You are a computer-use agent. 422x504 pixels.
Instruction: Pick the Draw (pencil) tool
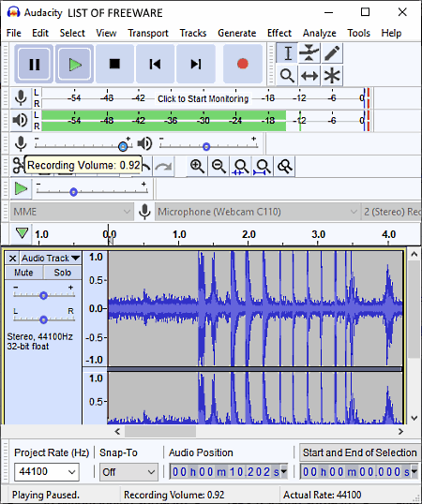[x=332, y=53]
